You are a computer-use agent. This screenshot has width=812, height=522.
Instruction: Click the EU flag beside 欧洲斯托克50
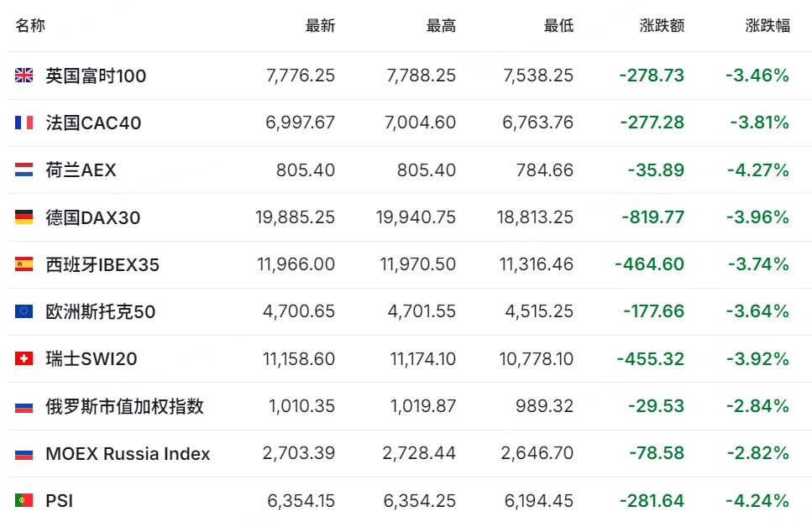pyautogui.click(x=24, y=311)
